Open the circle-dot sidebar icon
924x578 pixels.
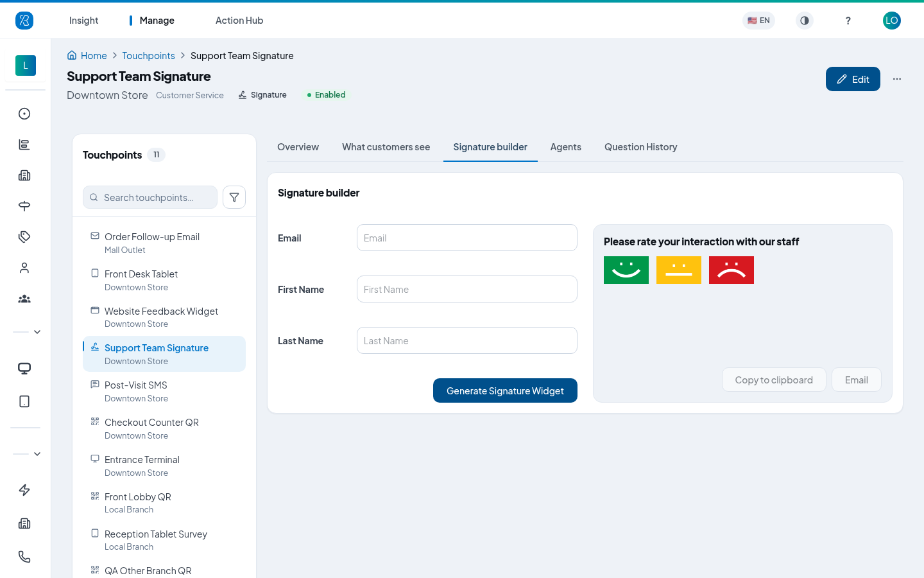coord(24,114)
